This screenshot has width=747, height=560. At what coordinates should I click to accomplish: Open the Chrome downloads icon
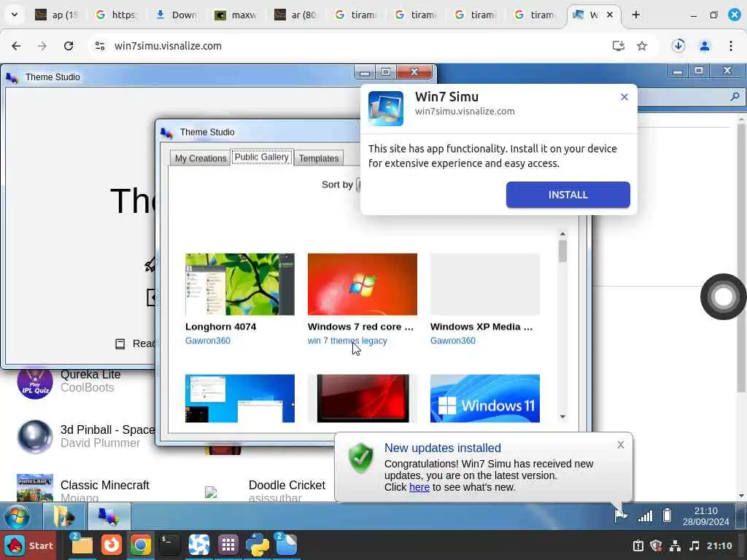click(x=678, y=46)
